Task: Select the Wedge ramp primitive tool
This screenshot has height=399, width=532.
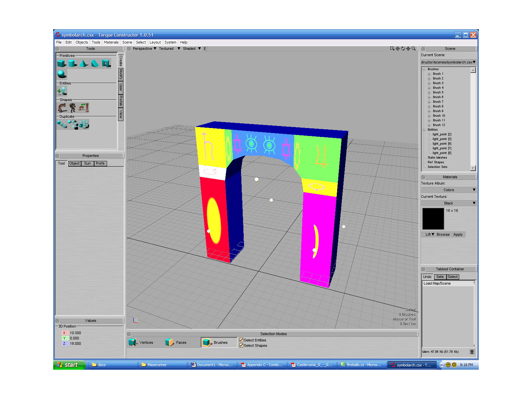Action: (x=95, y=63)
